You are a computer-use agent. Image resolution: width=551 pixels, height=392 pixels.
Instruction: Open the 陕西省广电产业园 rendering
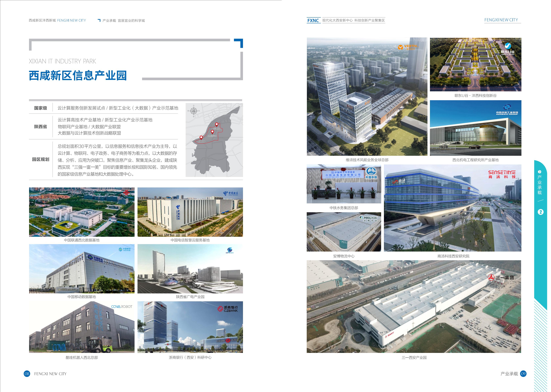tap(190, 269)
